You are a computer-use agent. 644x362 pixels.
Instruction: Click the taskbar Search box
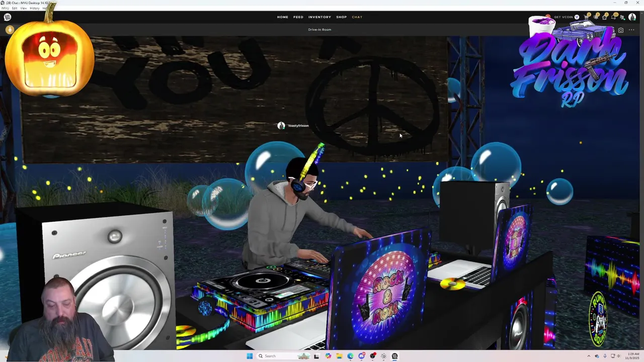click(283, 356)
